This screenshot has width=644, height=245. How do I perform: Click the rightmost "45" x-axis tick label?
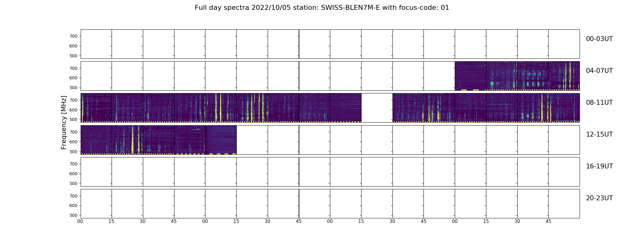548,221
